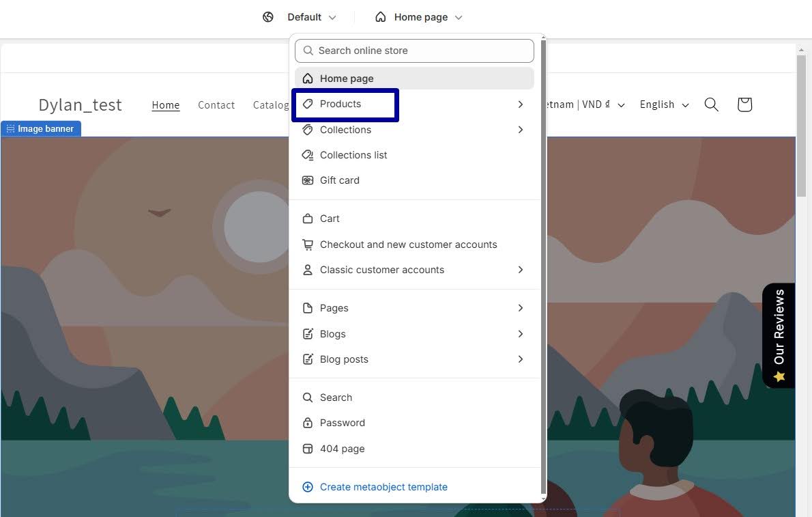Open the English language selector

click(x=665, y=104)
